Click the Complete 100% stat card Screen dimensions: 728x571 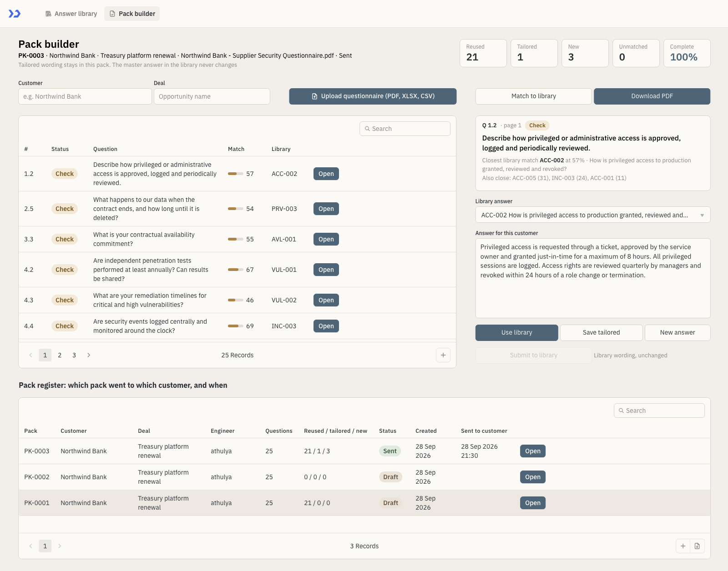[x=687, y=53]
